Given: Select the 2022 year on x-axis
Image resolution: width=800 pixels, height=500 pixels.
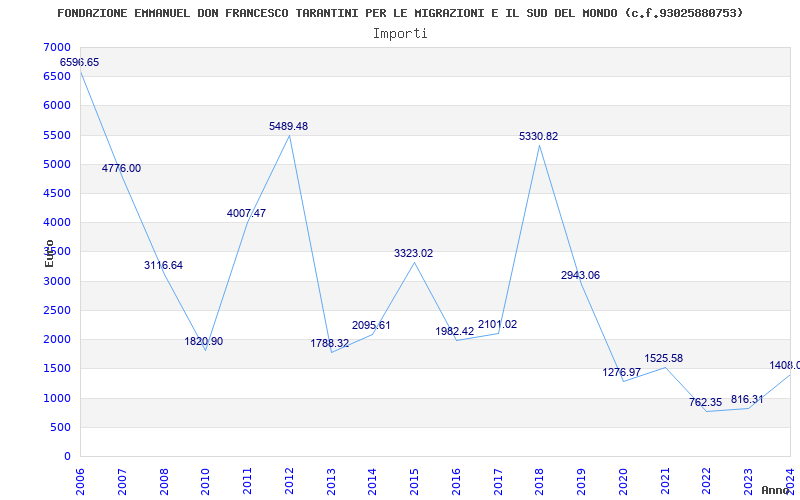Looking at the screenshot, I should coord(707,482).
